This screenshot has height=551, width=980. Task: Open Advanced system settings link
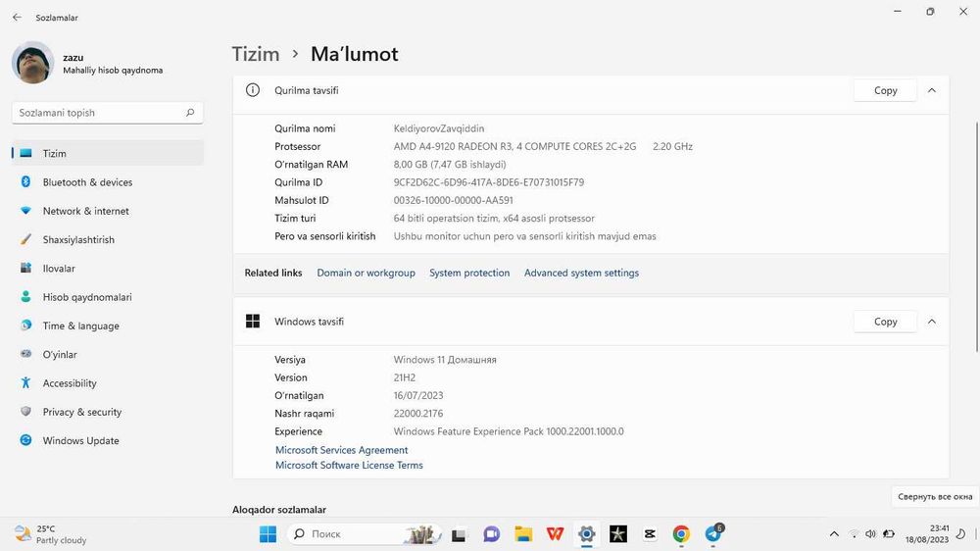pos(581,273)
